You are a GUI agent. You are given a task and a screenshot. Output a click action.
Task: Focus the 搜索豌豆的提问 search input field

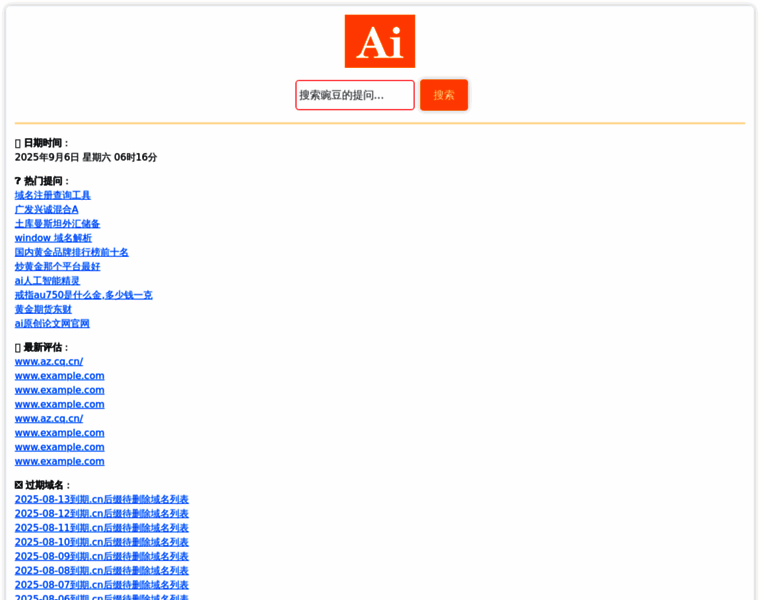[x=355, y=95]
